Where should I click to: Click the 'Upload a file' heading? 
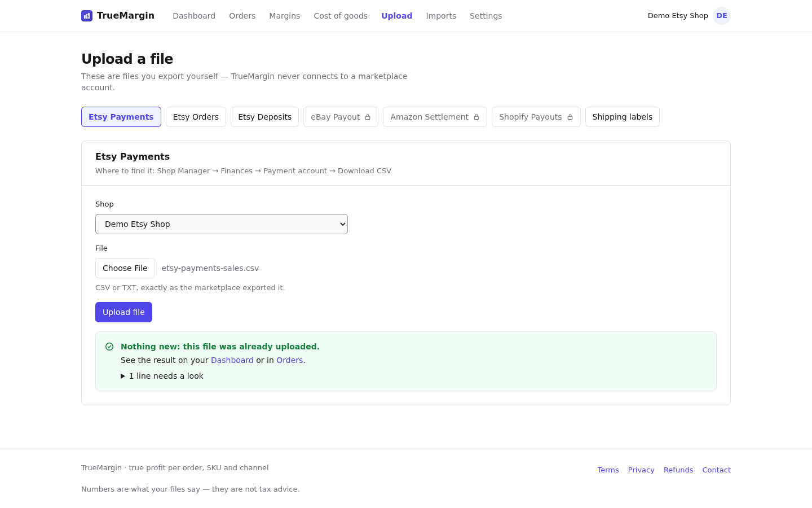tap(127, 59)
